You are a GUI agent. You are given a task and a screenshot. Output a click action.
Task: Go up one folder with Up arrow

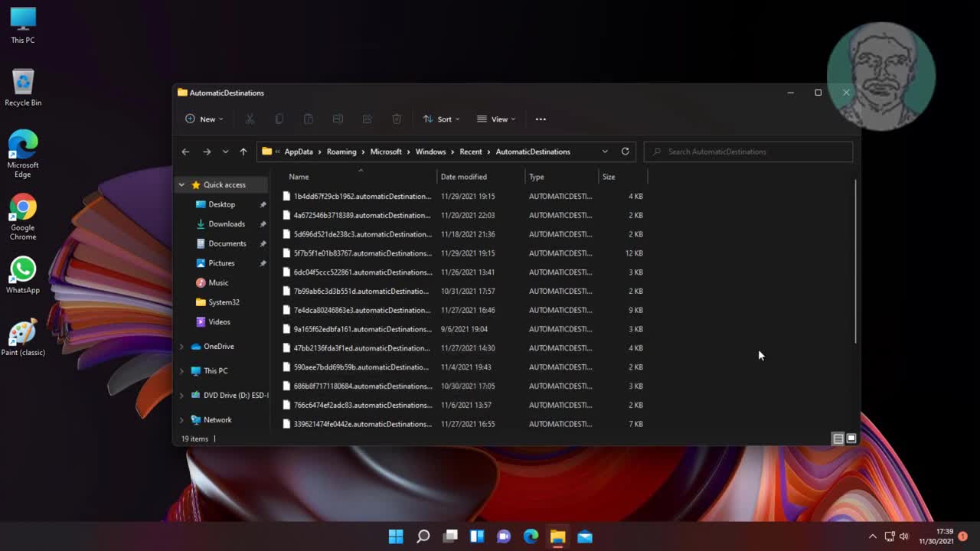pos(243,152)
